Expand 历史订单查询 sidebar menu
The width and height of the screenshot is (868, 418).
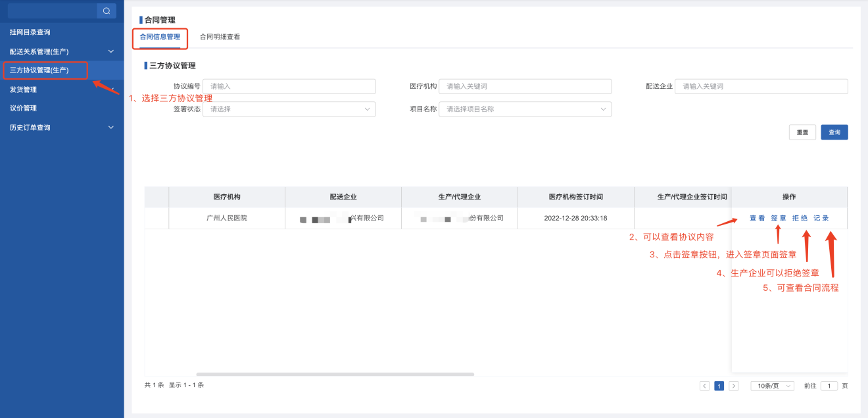[110, 128]
